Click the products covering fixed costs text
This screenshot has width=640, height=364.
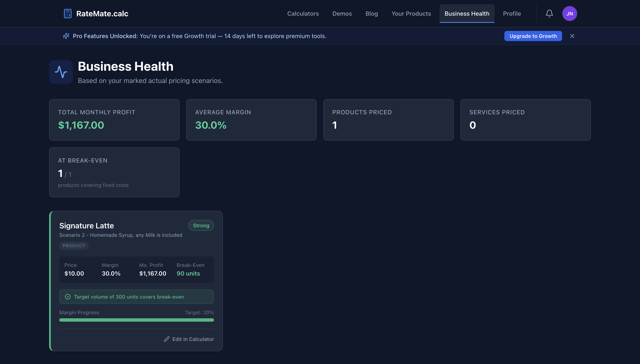pyautogui.click(x=93, y=185)
